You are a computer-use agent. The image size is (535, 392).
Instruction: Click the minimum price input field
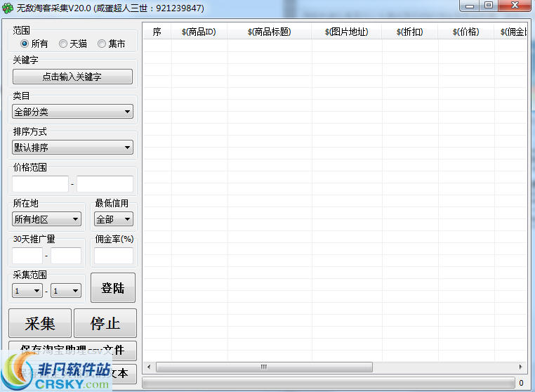[x=40, y=184]
